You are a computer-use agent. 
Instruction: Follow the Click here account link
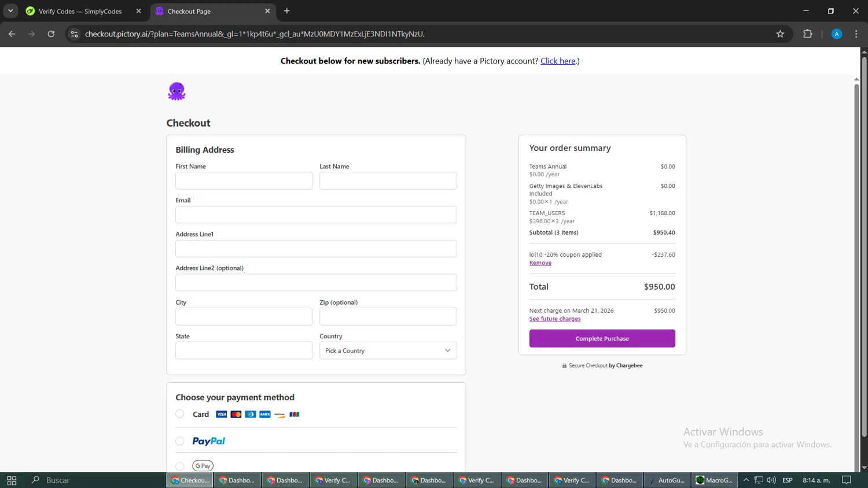click(x=558, y=61)
